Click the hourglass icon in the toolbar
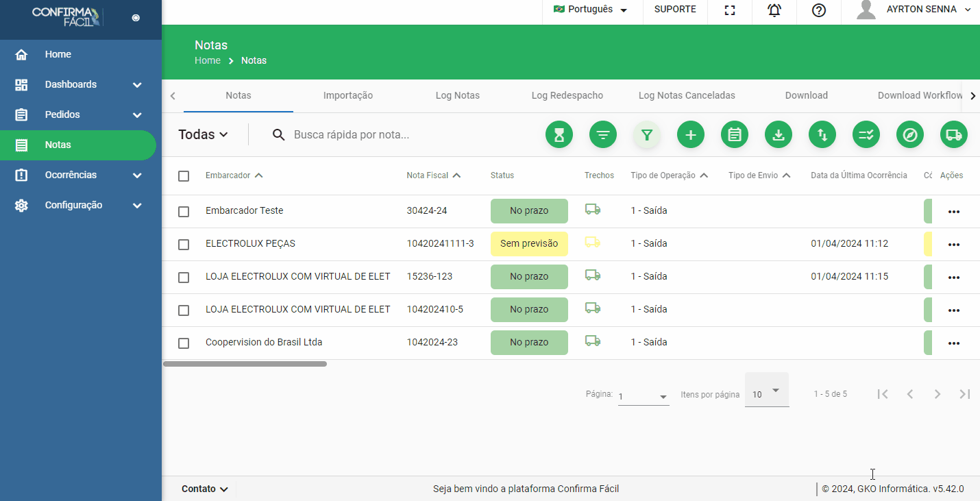This screenshot has height=501, width=980. click(x=559, y=135)
